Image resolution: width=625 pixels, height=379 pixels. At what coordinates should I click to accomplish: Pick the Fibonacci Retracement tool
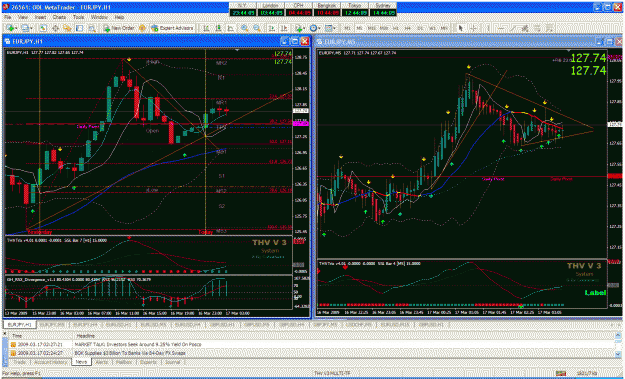pyautogui.click(x=538, y=28)
